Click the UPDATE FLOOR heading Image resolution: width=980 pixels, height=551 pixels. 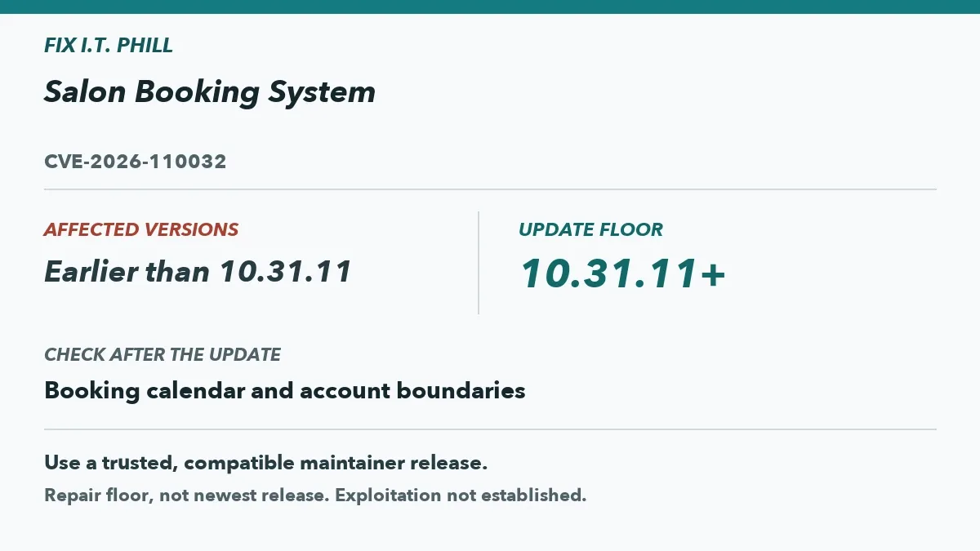tap(590, 229)
